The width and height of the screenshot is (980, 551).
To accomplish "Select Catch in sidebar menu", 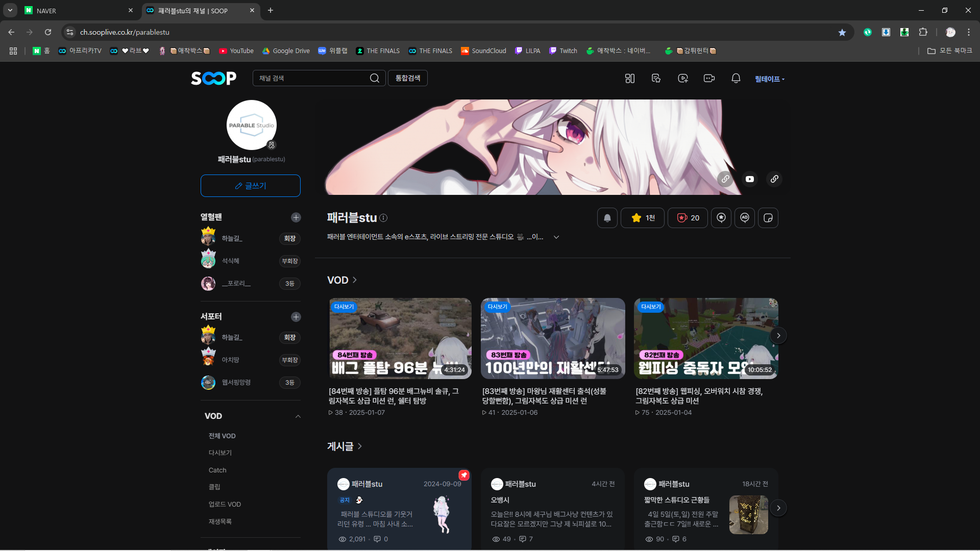I will click(x=217, y=470).
